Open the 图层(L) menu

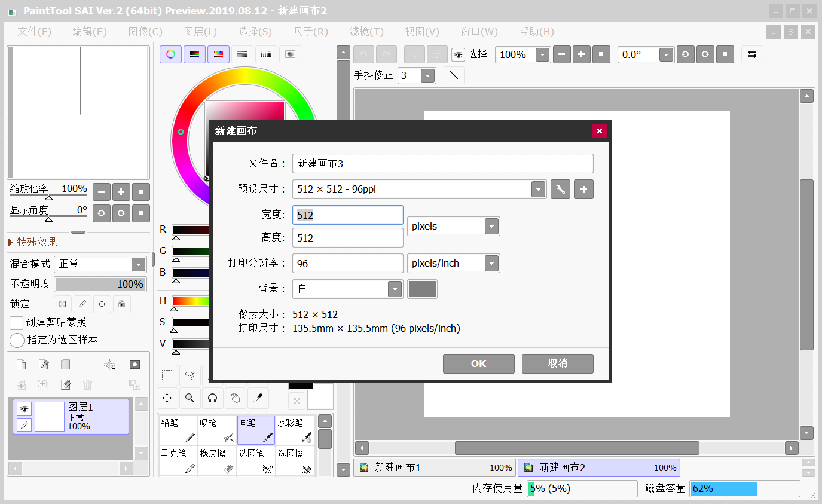click(200, 32)
